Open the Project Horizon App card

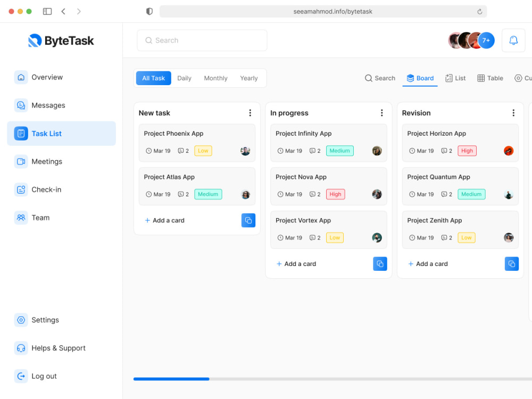pos(460,143)
